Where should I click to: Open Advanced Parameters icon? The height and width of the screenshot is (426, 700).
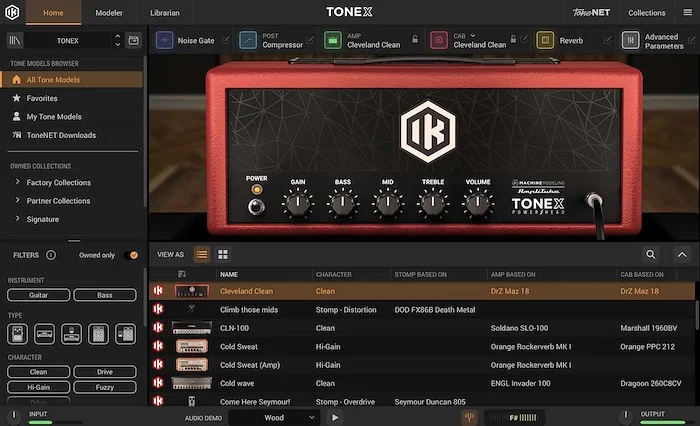(x=630, y=41)
